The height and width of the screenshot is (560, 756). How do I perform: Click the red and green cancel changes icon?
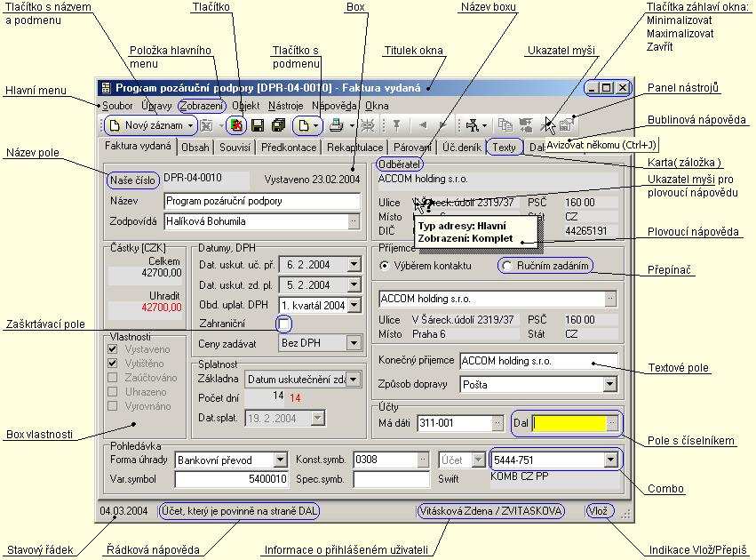pos(236,125)
